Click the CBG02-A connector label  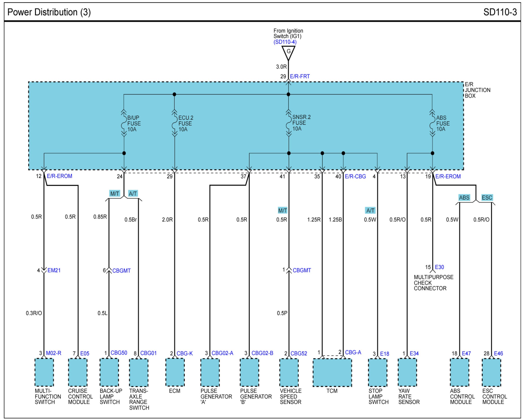coord(222,353)
